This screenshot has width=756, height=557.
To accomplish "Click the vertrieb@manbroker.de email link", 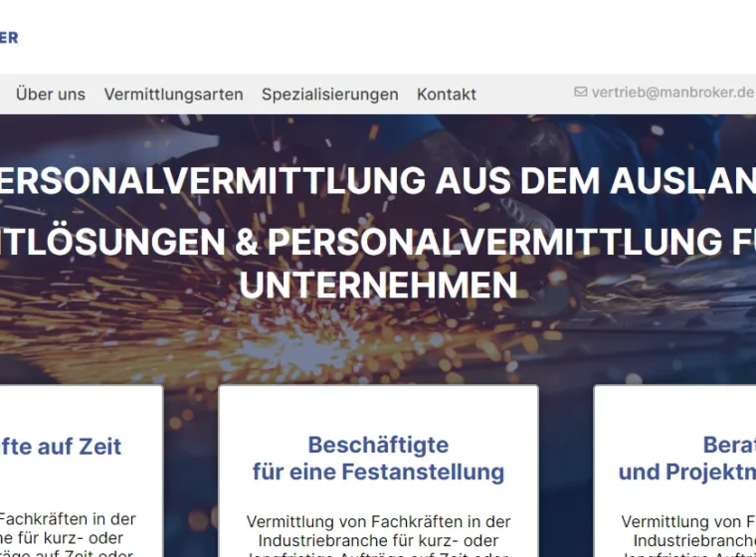I will click(x=672, y=92).
